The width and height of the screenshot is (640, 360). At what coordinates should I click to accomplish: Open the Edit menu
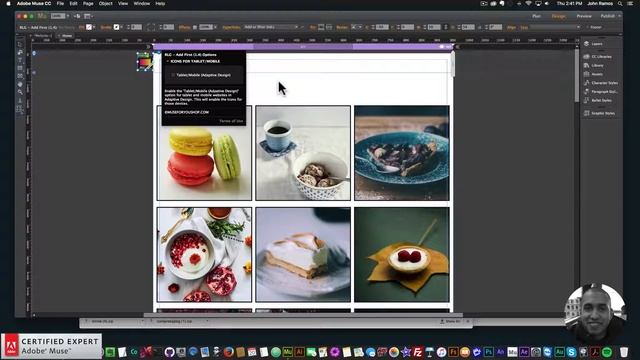click(73, 3)
